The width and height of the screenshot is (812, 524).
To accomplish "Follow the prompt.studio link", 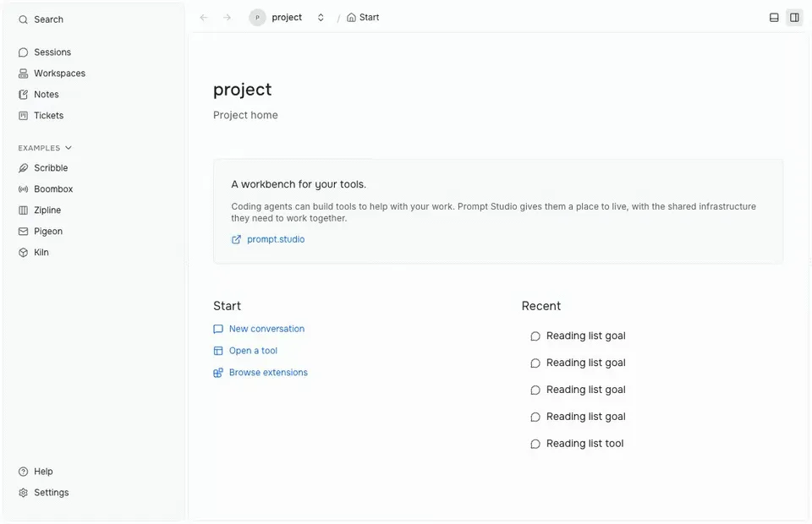I will tap(276, 239).
